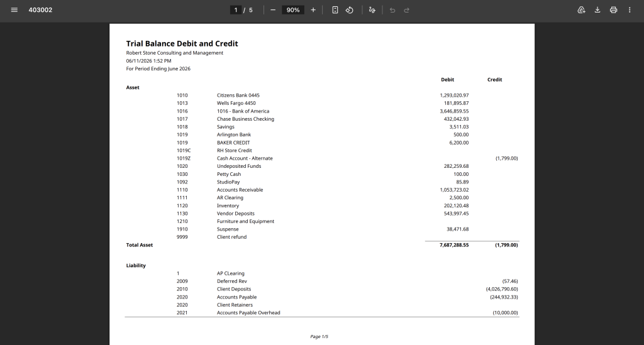Viewport: 644px width, 345px height.
Task: Click the document title 403002
Action: click(x=40, y=10)
